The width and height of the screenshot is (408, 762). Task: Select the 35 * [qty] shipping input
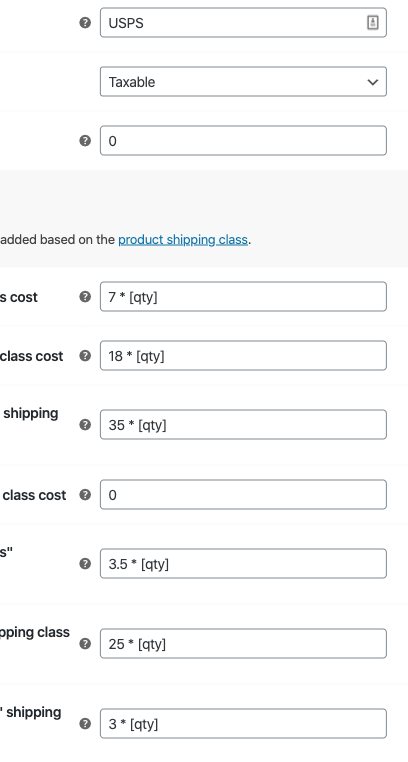click(x=243, y=425)
